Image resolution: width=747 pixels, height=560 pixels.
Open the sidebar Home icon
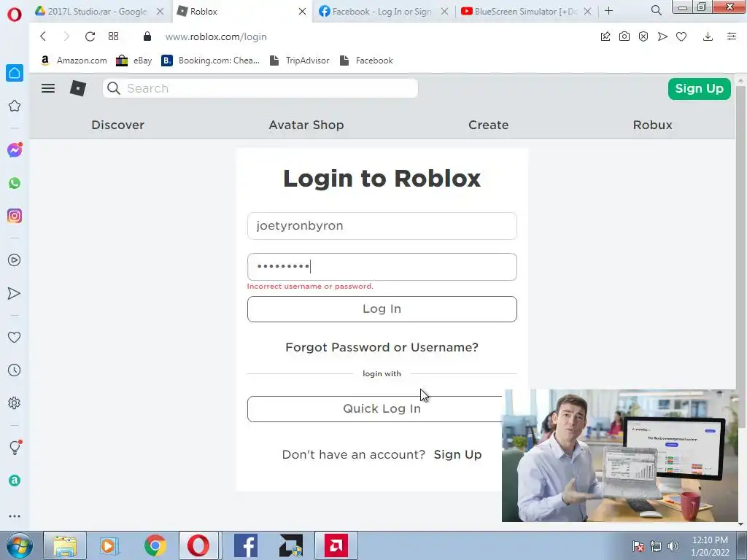click(x=15, y=73)
